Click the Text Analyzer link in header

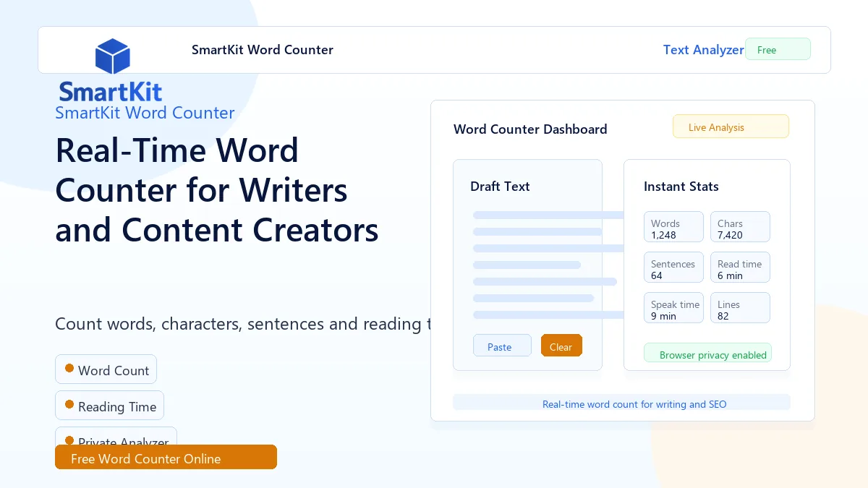click(x=704, y=50)
